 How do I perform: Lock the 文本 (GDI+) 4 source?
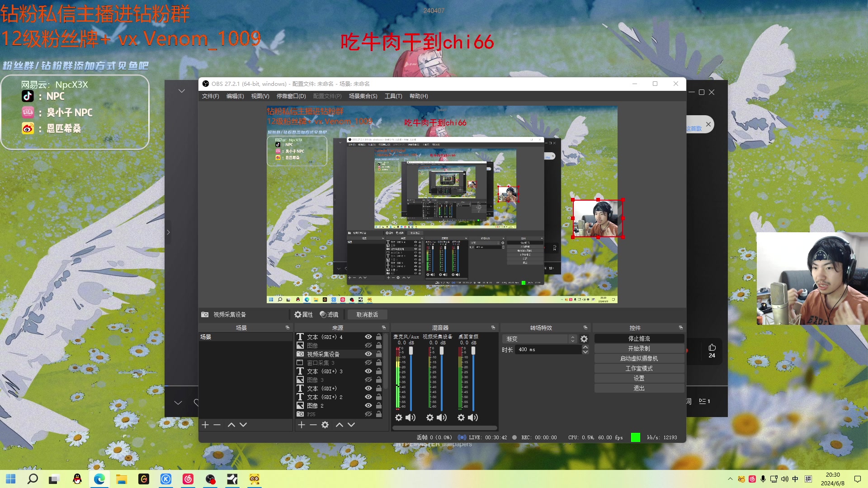[379, 337]
